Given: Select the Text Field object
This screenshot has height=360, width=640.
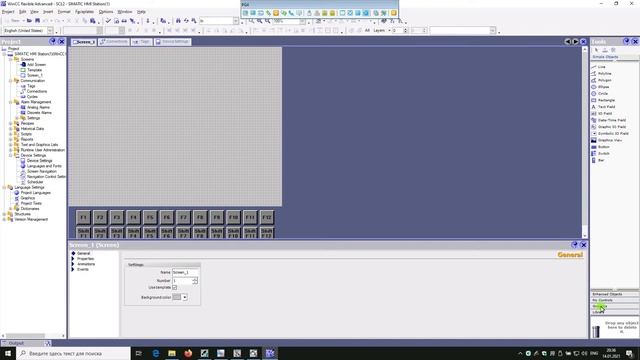Looking at the screenshot, I should point(606,107).
